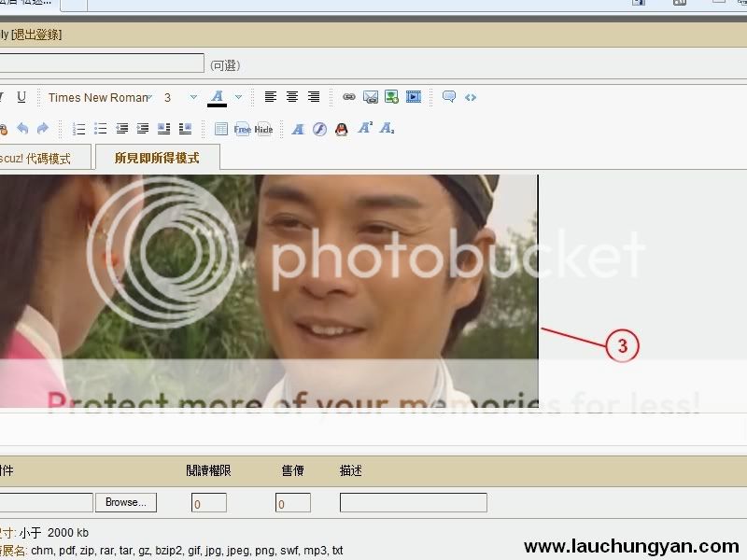
Task: Select the inserted photo in the editor
Action: coord(269,291)
